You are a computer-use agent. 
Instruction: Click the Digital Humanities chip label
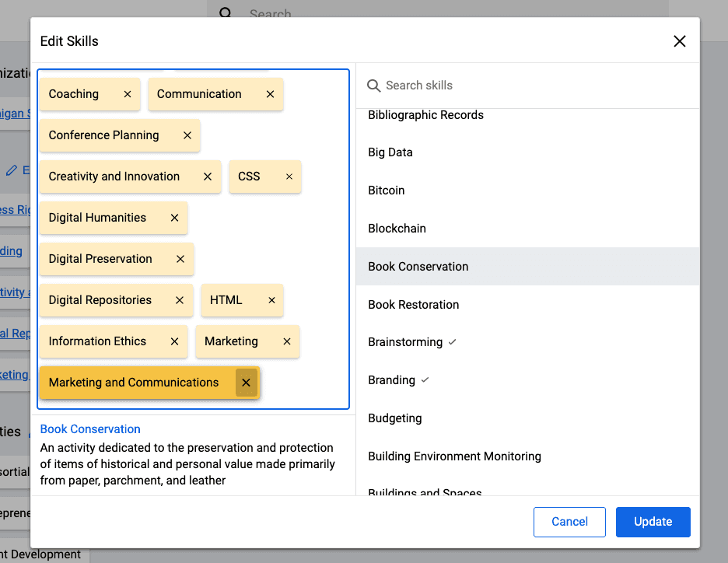click(x=97, y=218)
